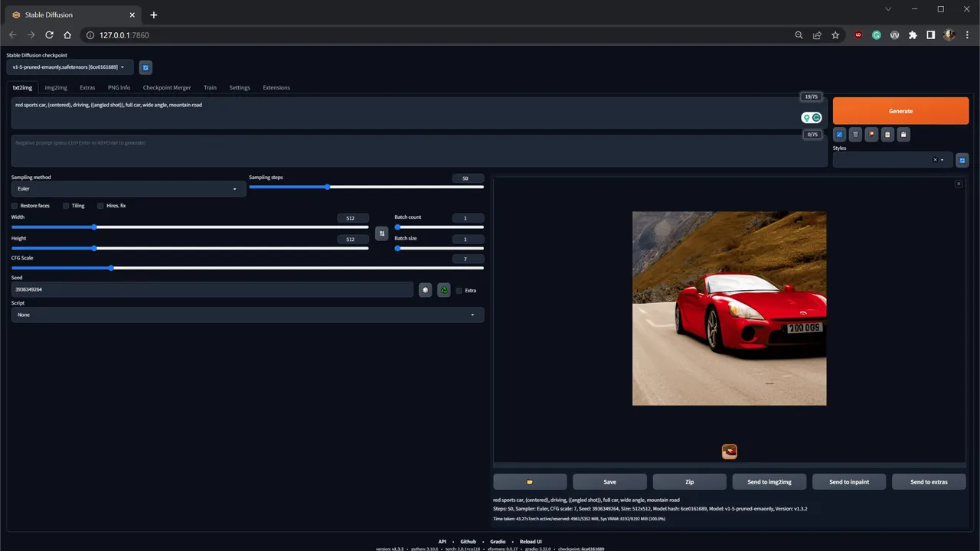Open a new browser tab with the plus

[154, 15]
